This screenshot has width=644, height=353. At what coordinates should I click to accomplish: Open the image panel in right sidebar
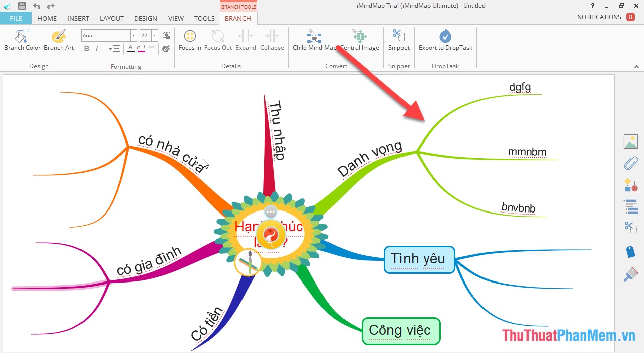click(631, 142)
